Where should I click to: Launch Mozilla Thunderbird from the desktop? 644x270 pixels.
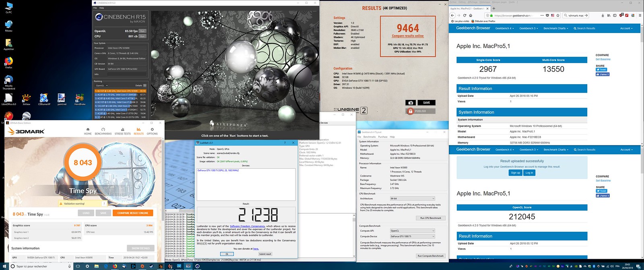pyautogui.click(x=8, y=82)
